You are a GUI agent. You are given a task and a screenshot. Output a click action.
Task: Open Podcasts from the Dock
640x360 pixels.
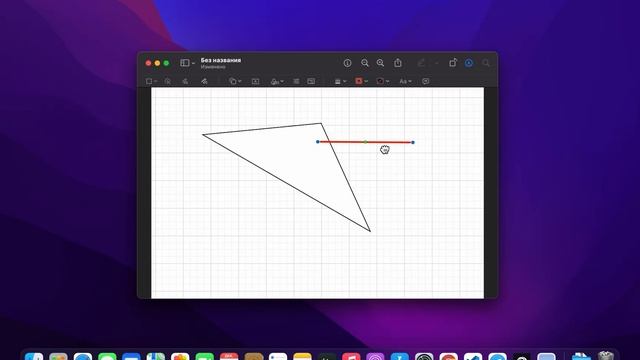(376, 357)
